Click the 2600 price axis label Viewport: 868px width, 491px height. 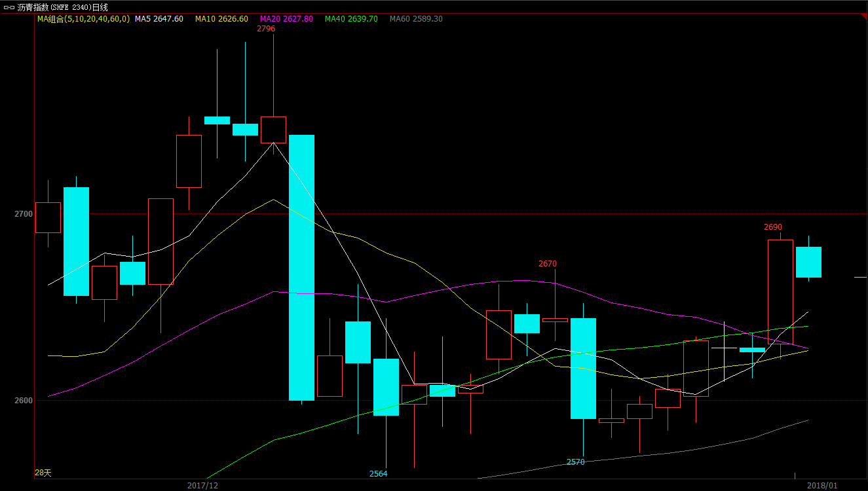point(23,400)
